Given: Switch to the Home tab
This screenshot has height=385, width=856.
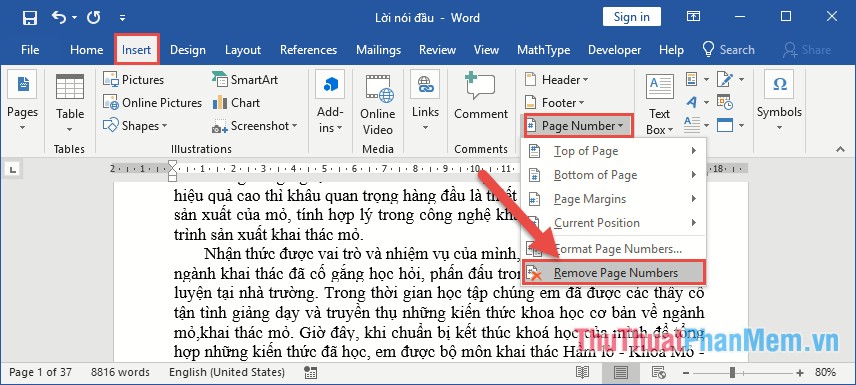Looking at the screenshot, I should coord(86,50).
